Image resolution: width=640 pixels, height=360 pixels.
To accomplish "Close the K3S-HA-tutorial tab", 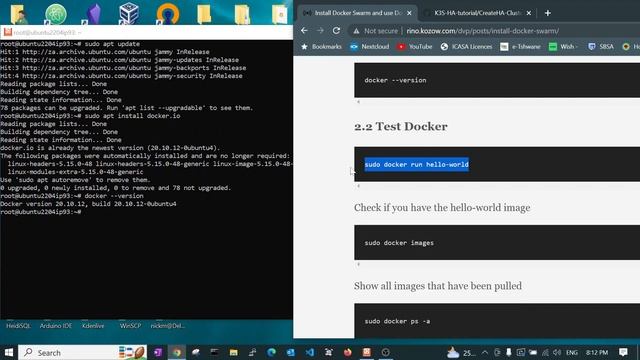I will (x=529, y=13).
